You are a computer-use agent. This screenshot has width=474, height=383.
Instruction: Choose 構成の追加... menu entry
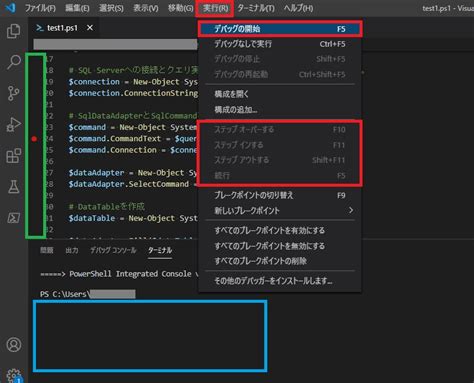point(280,110)
